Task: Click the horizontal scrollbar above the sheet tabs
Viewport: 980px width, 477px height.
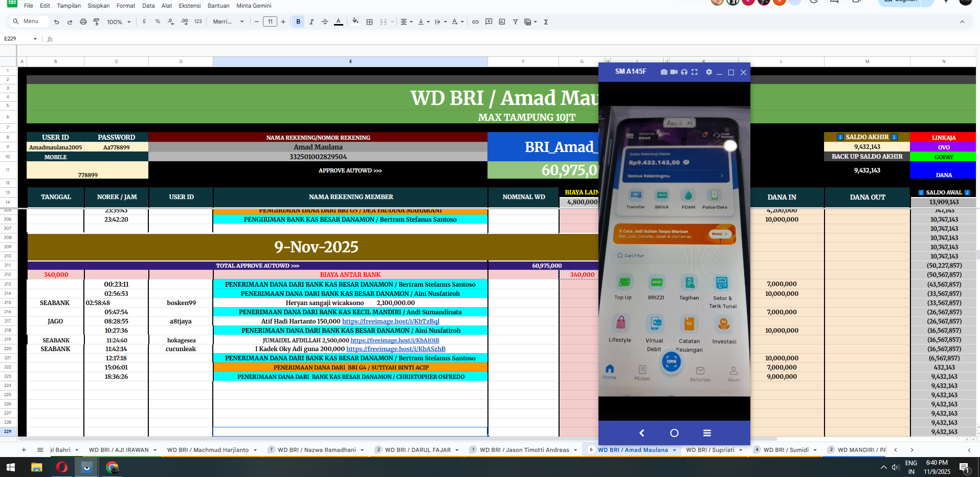Action: coord(397,439)
